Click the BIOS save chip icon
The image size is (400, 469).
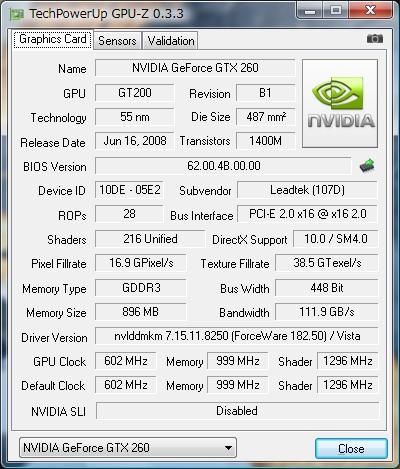367,166
